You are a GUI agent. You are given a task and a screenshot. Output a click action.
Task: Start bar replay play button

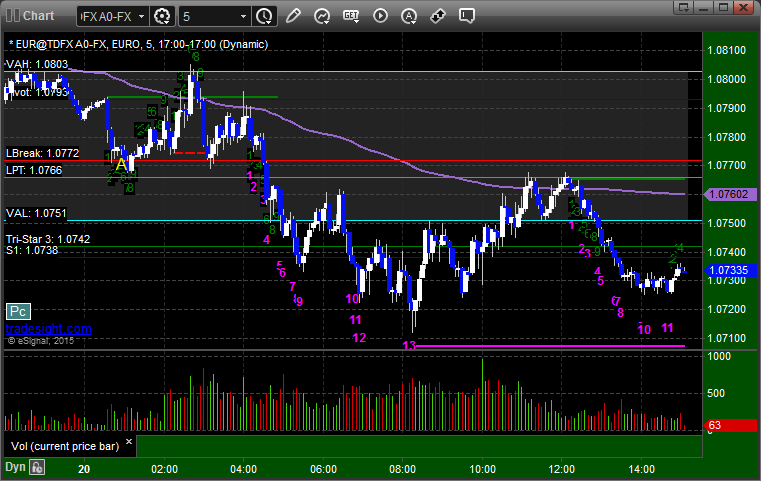(x=380, y=16)
